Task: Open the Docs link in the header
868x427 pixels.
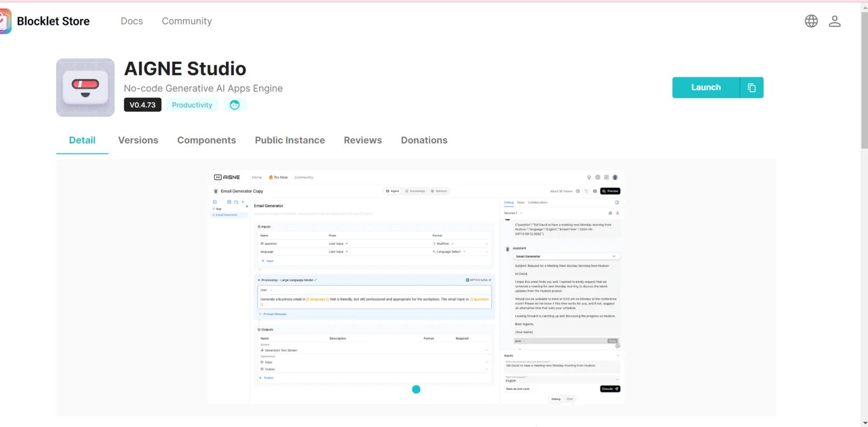Action: [x=132, y=21]
